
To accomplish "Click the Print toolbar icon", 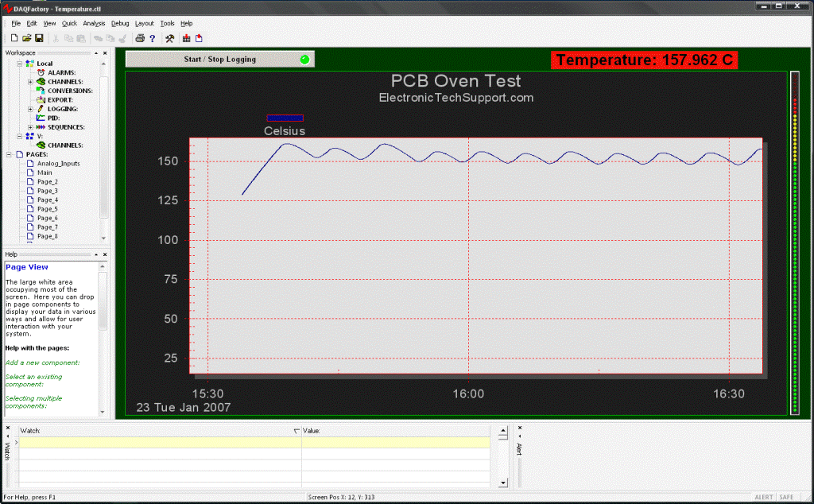I will [x=140, y=38].
